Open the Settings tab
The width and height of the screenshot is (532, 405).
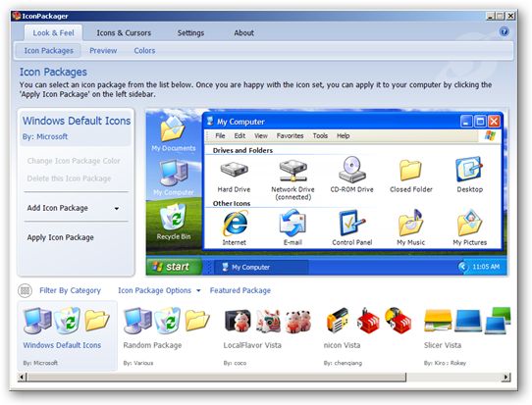click(x=190, y=33)
